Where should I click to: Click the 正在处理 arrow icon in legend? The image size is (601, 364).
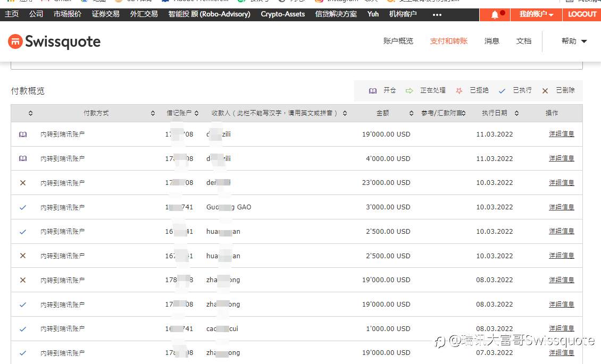[410, 91]
